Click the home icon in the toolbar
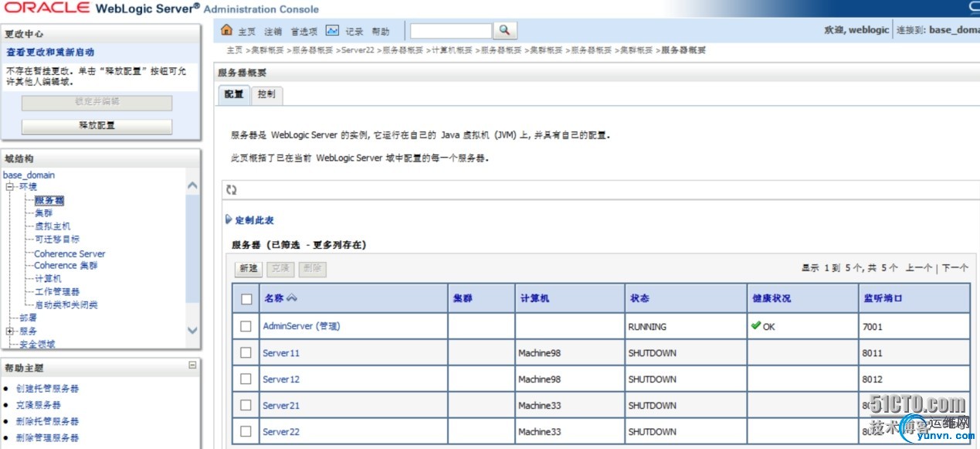 pyautogui.click(x=226, y=30)
